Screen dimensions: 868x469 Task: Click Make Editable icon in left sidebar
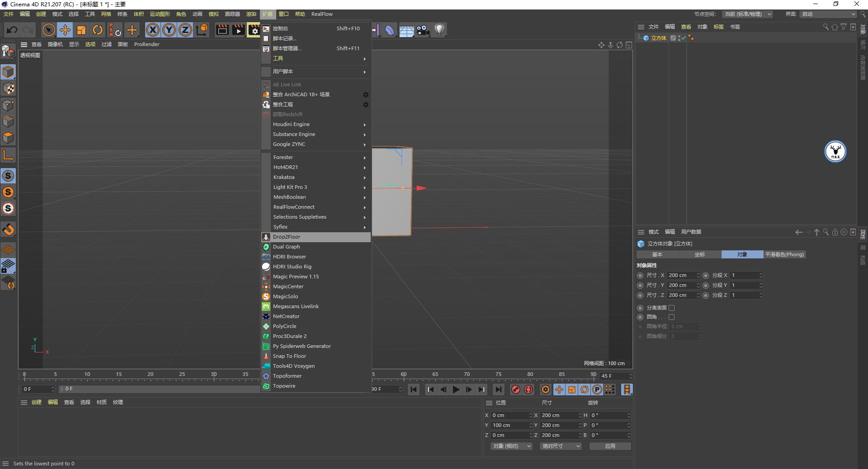click(8, 52)
